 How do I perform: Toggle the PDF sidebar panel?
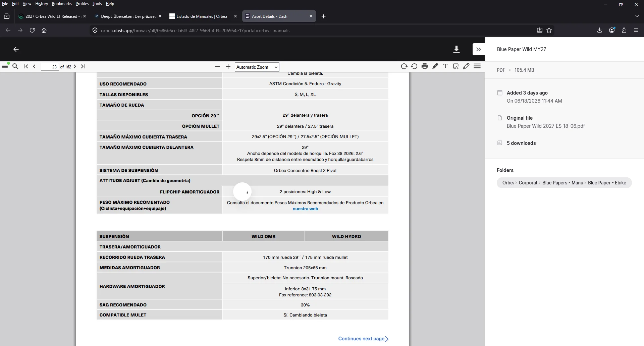click(x=5, y=66)
